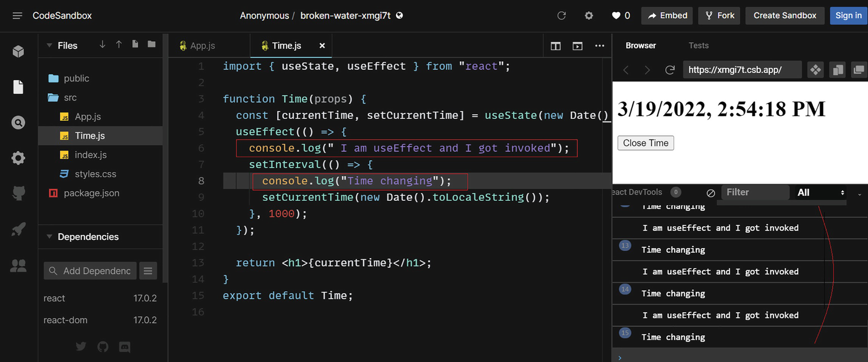
Task: Open the Deployment rocket icon
Action: click(x=18, y=230)
